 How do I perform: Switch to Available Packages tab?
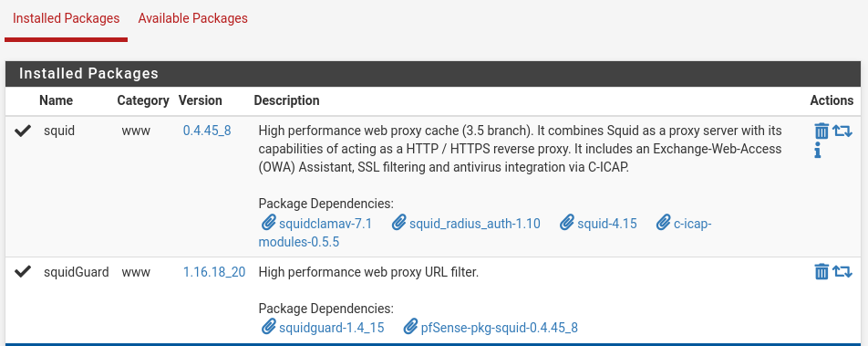192,18
